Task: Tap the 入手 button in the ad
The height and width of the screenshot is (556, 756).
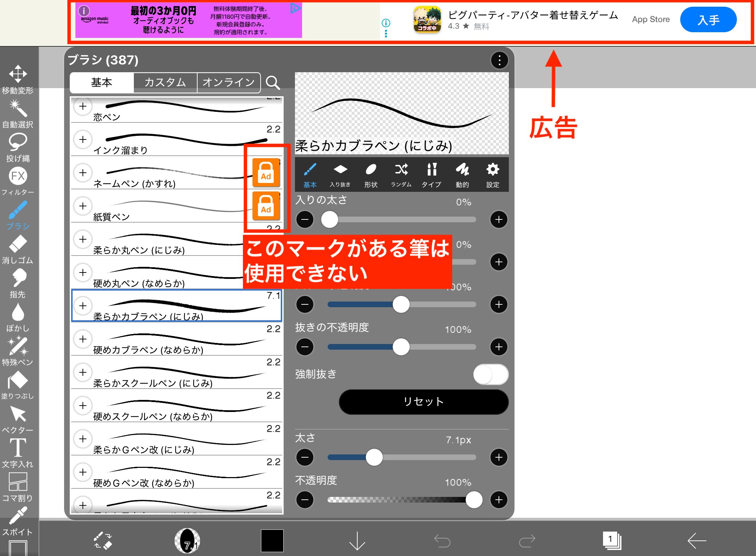Action: tap(708, 20)
